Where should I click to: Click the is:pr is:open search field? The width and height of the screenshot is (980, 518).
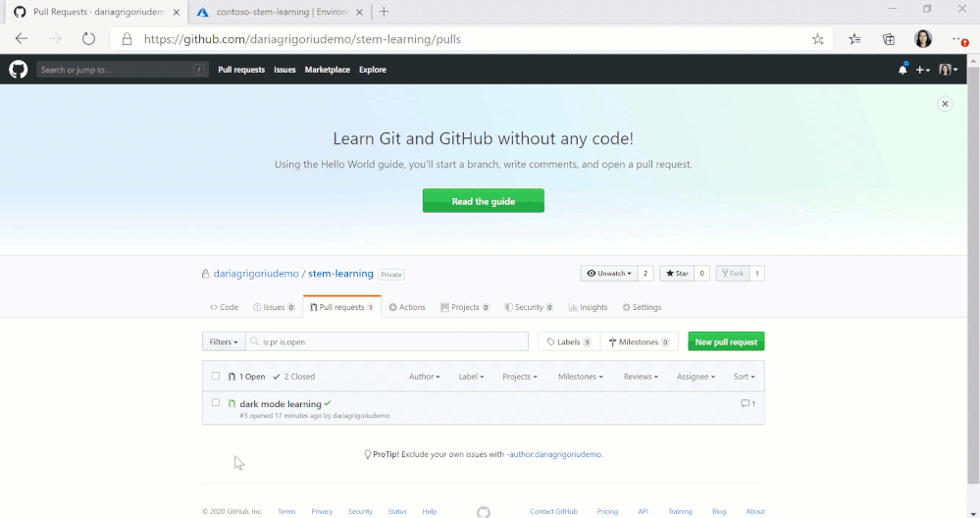coord(387,341)
